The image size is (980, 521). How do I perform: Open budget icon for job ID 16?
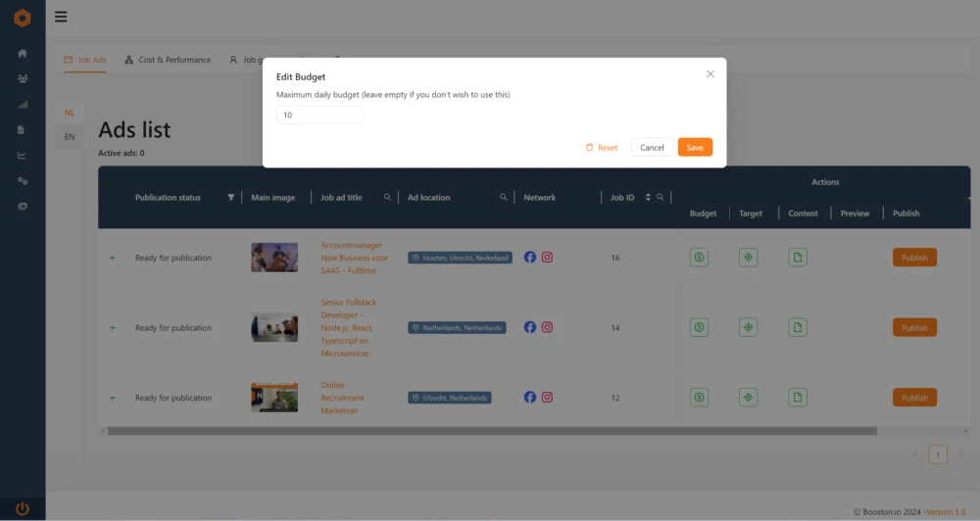coord(699,258)
